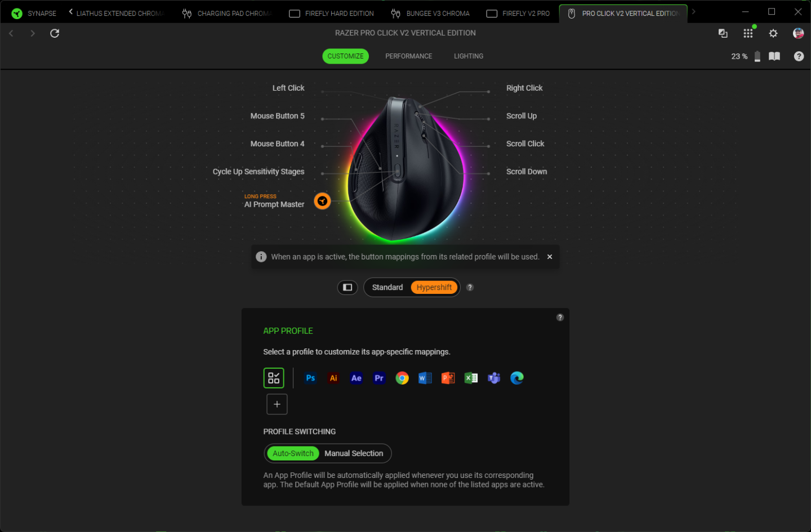The width and height of the screenshot is (811, 532).
Task: Switch to the Performance tab
Action: [409, 56]
